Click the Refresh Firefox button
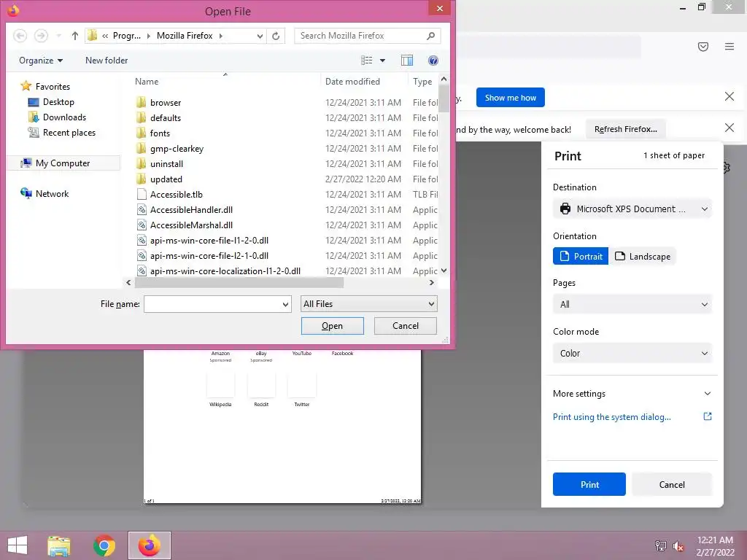The height and width of the screenshot is (560, 747). 625,129
